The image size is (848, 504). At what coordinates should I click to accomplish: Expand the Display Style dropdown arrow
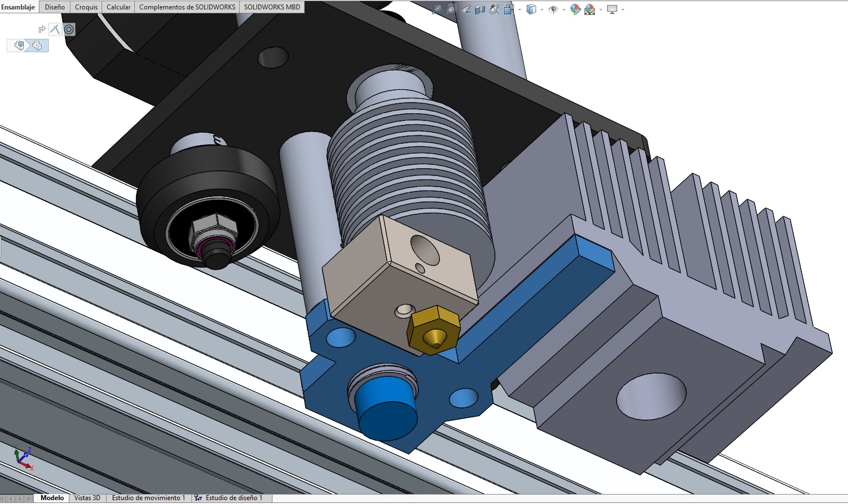tap(542, 9)
